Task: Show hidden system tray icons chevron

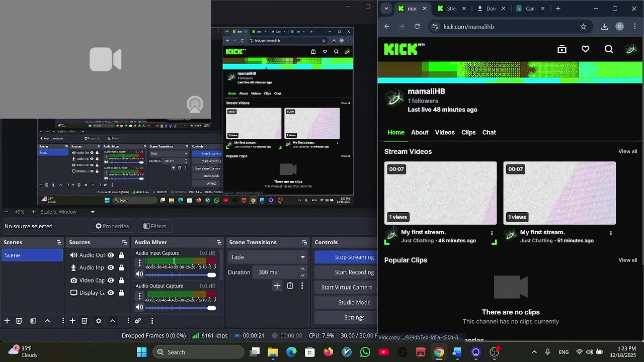Action: click(x=534, y=352)
